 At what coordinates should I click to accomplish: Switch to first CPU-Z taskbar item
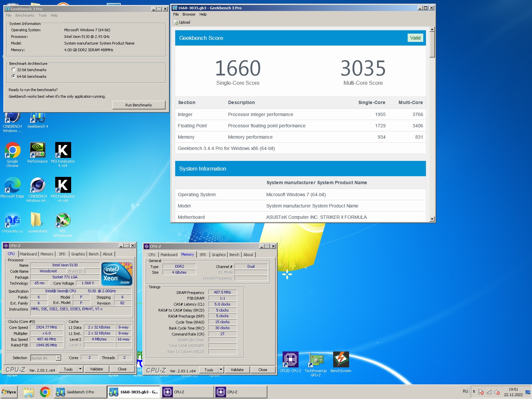click(x=187, y=392)
